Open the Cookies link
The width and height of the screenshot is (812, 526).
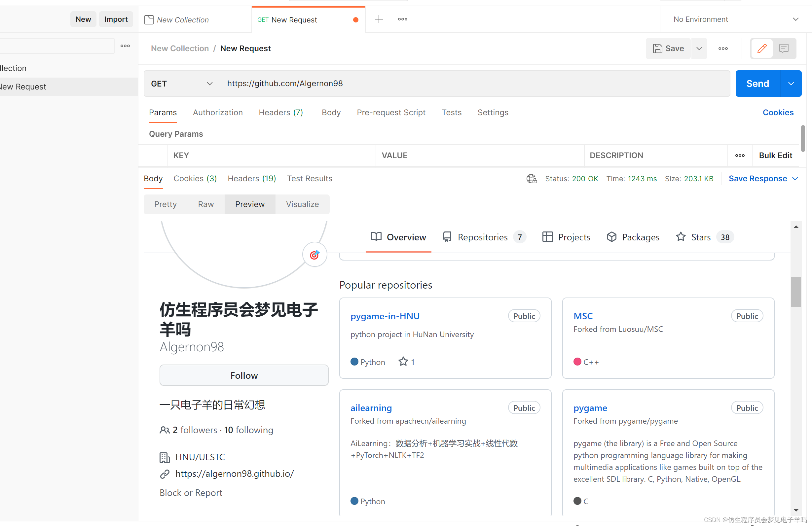click(x=778, y=113)
